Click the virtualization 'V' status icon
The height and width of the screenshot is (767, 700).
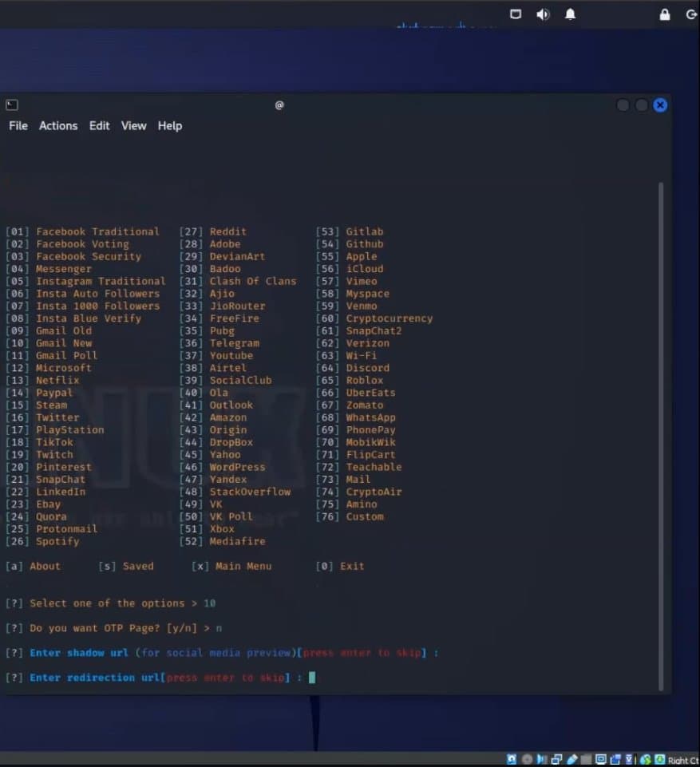pos(630,759)
